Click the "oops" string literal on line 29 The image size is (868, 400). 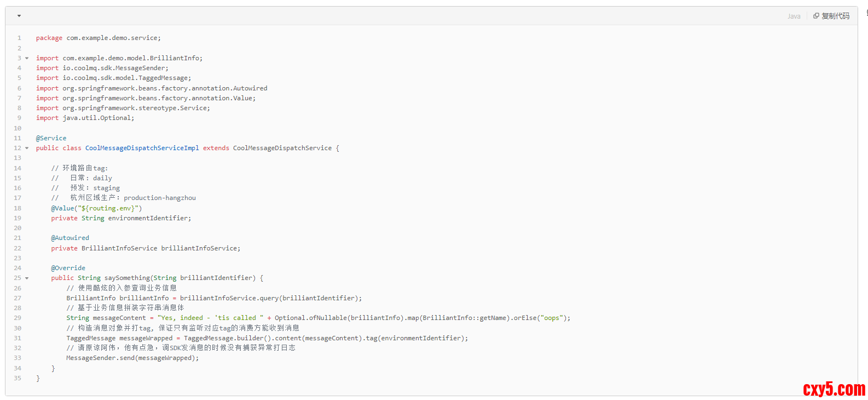(x=552, y=318)
